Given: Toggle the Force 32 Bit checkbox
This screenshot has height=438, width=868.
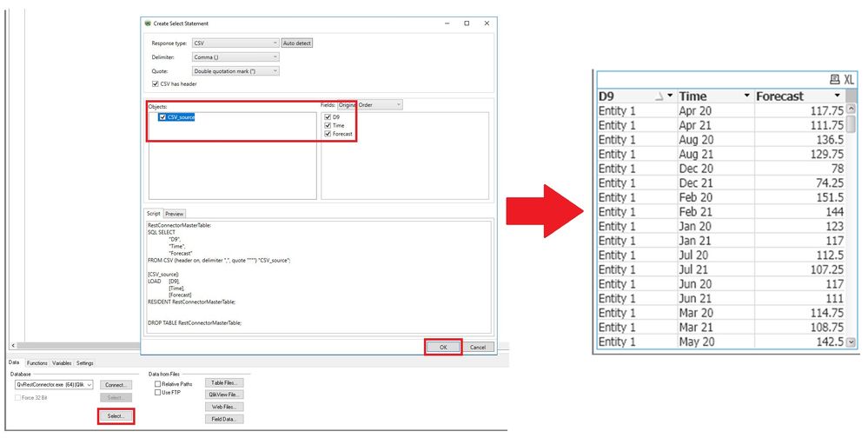Looking at the screenshot, I should click(17, 397).
